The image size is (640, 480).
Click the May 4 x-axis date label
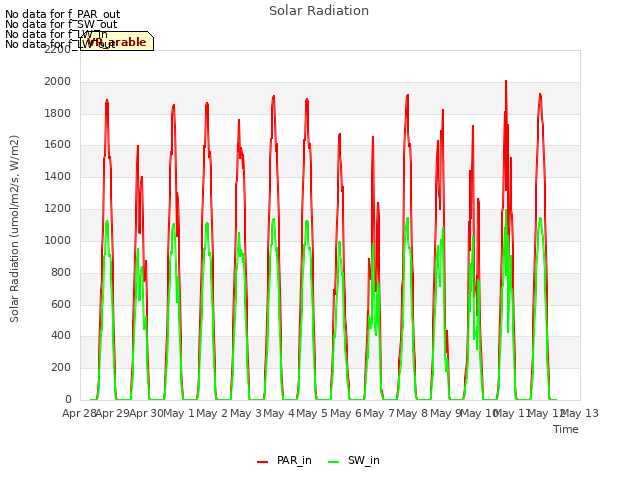click(x=279, y=413)
